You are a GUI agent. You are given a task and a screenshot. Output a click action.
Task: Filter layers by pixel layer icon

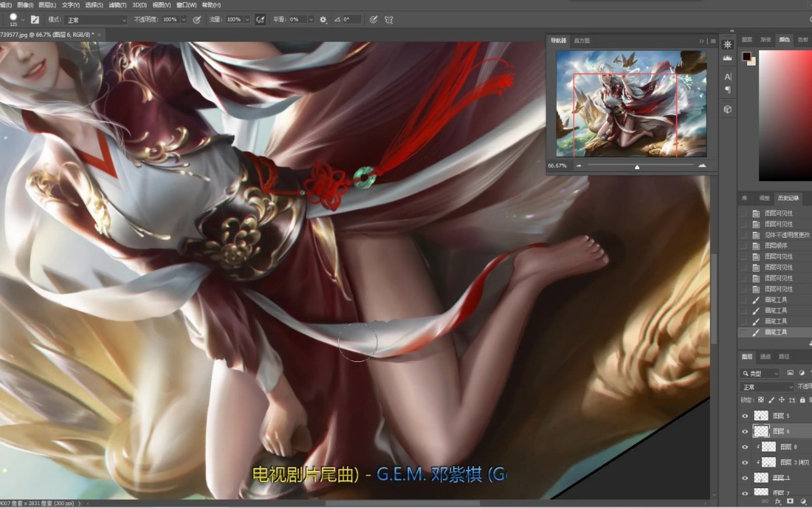(790, 373)
